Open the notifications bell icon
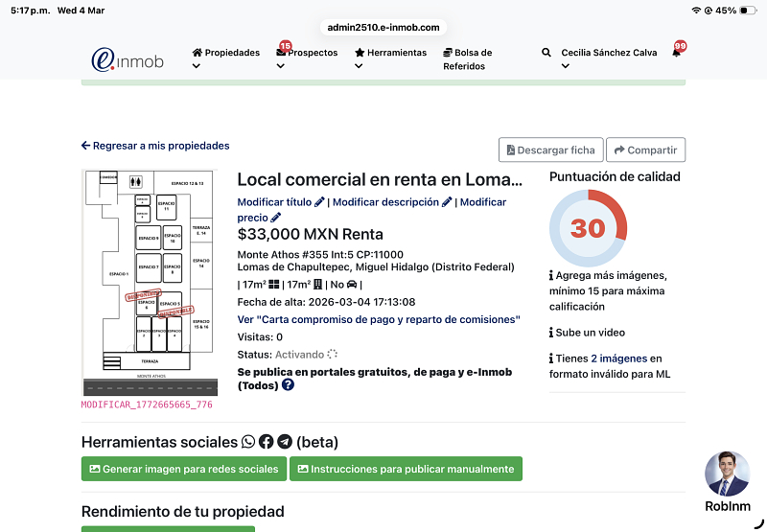Image resolution: width=767 pixels, height=532 pixels. pos(676,54)
